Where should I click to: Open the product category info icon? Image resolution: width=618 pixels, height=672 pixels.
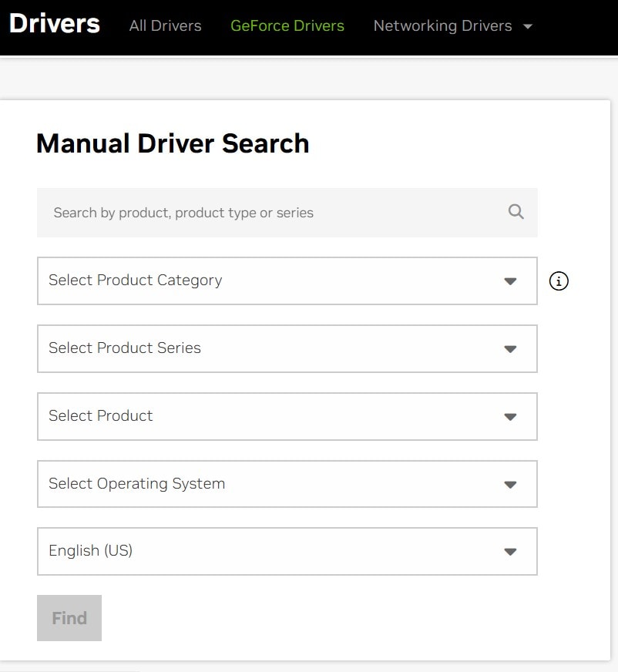(x=559, y=281)
